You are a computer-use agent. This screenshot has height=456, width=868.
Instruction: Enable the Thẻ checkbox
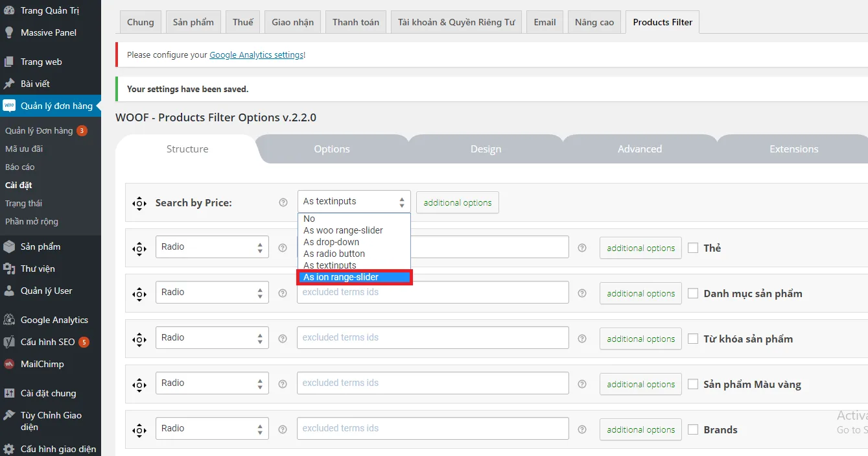[693, 248]
